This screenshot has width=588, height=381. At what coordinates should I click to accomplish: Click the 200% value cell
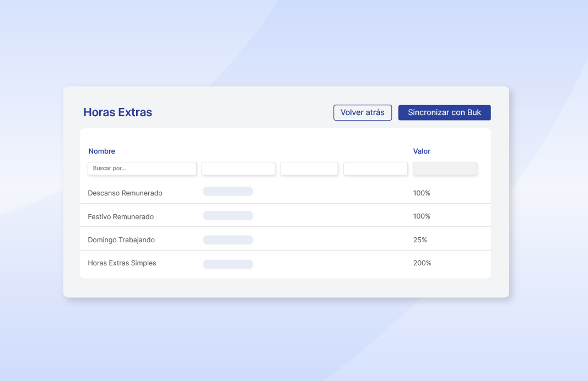point(422,263)
